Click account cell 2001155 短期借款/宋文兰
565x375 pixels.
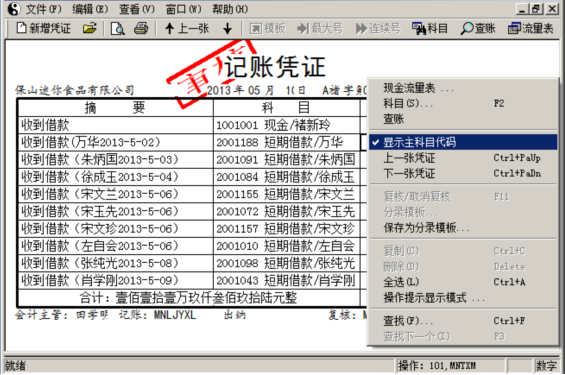point(287,194)
